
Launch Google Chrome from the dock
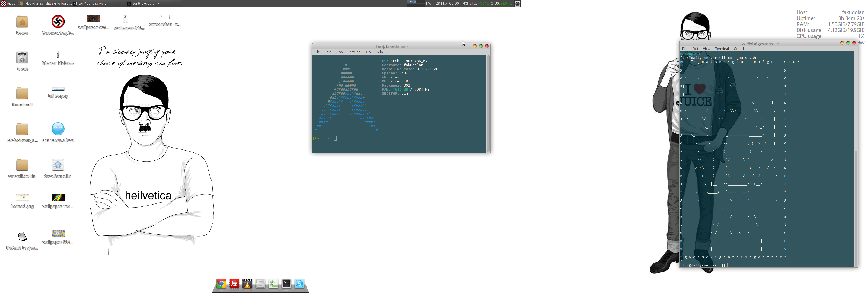point(221,284)
